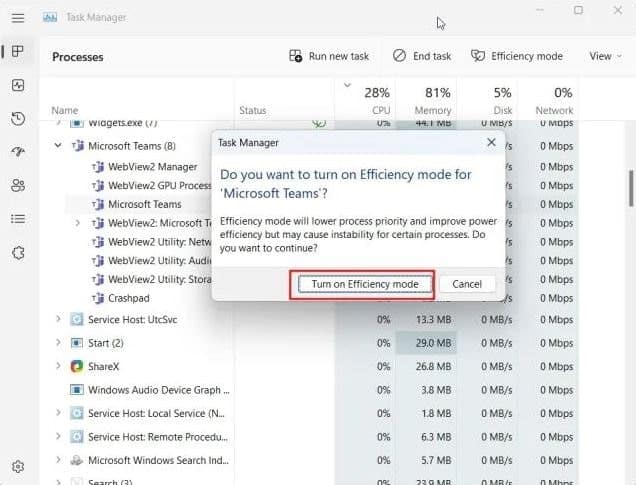Open the Performance page icon in sidebar
The image size is (636, 485).
18,85
